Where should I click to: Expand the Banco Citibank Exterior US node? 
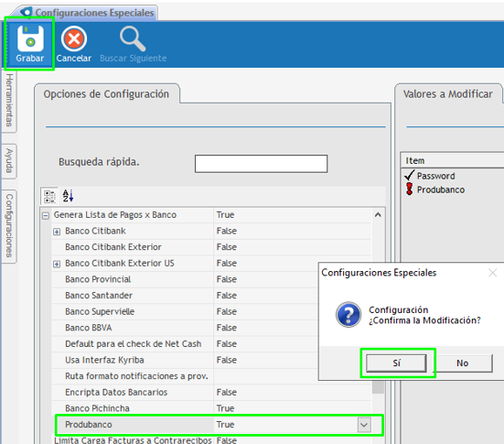click(x=57, y=265)
